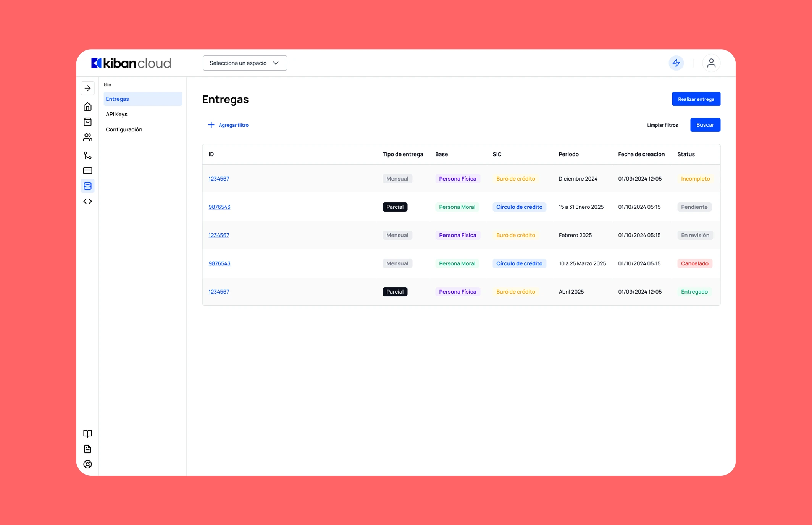Click the shopping bag sidebar icon
This screenshot has height=525, width=812.
87,122
